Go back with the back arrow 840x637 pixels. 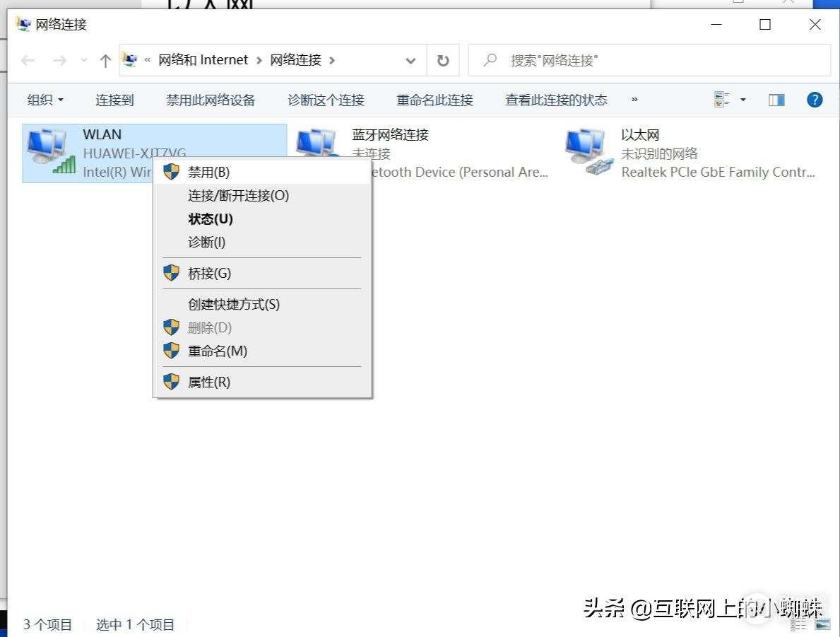tap(28, 61)
